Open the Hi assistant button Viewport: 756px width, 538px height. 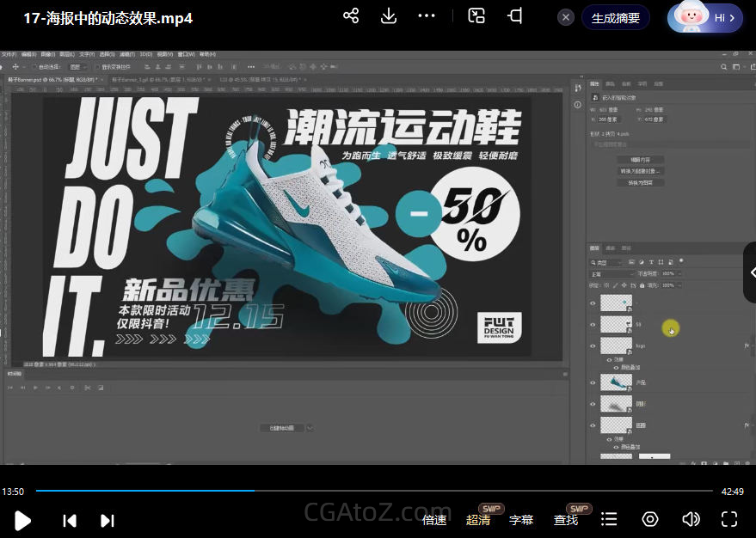705,17
